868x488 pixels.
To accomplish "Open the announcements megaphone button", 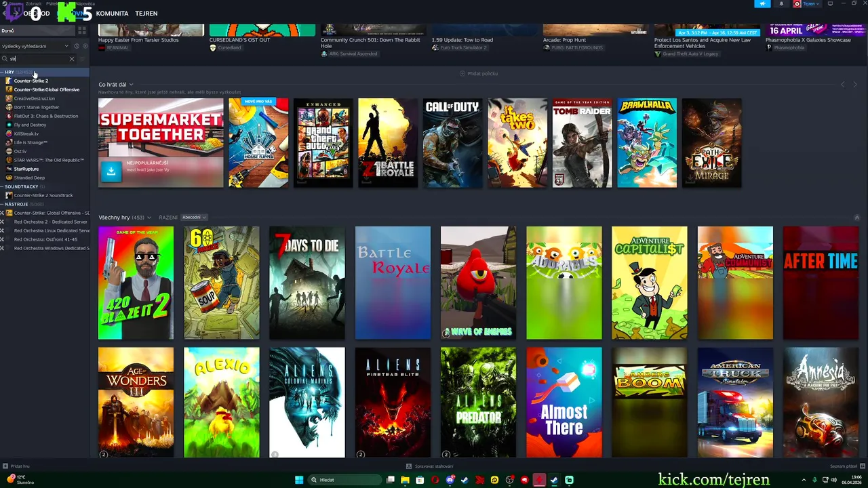I will click(x=762, y=3).
